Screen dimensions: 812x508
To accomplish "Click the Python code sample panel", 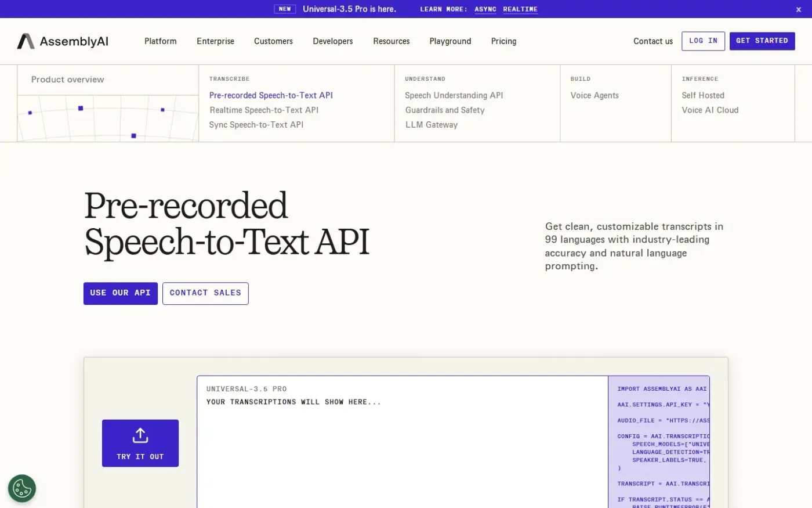I will coord(659,442).
